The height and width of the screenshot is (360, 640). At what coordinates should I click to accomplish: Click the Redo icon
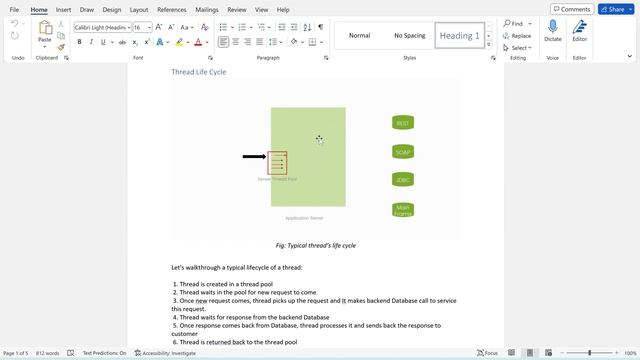pos(15,36)
